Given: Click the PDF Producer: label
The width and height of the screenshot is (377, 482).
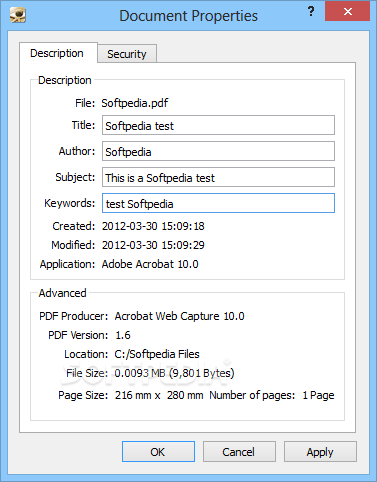Looking at the screenshot, I should click(74, 316).
